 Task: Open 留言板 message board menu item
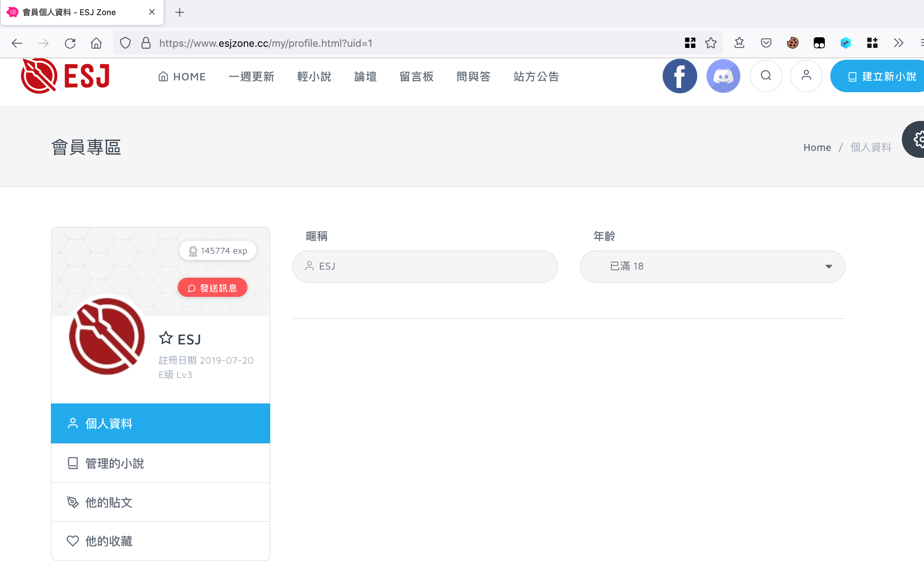417,77
